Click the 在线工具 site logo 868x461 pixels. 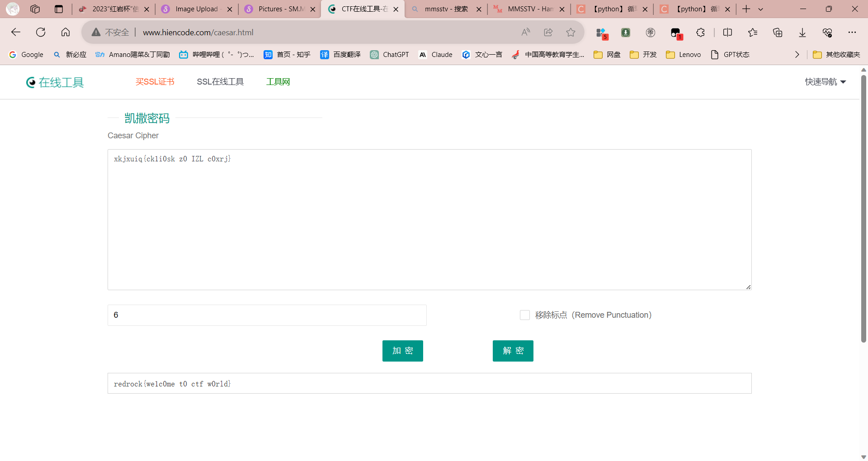55,82
